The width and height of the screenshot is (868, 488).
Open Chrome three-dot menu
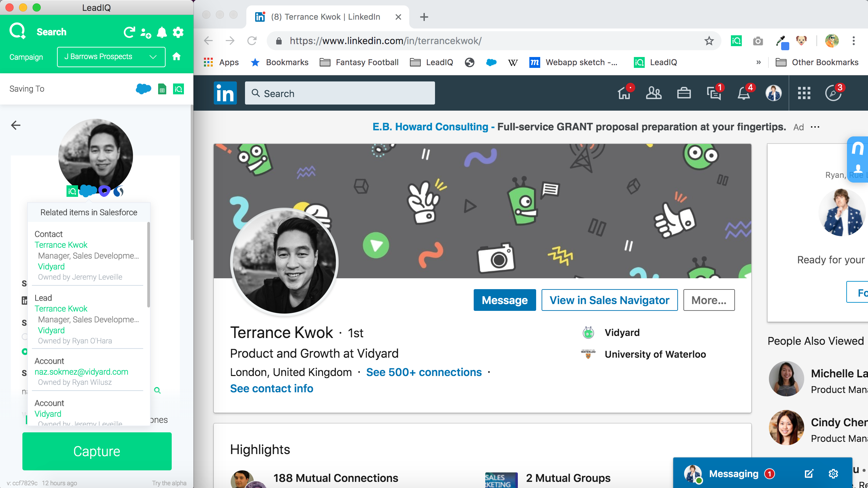(853, 41)
